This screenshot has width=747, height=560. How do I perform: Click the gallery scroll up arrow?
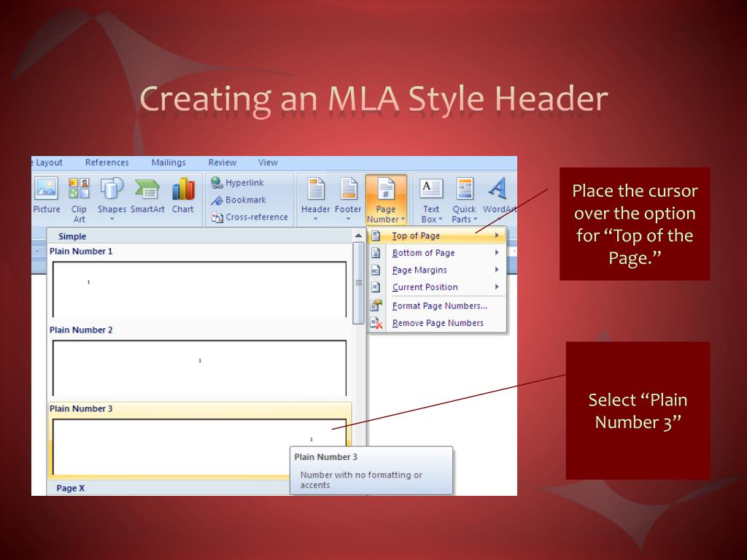(x=358, y=236)
